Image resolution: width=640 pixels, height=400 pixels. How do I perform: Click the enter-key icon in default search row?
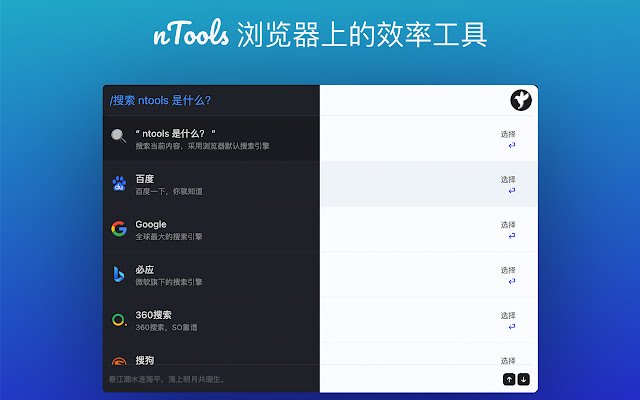(512, 145)
